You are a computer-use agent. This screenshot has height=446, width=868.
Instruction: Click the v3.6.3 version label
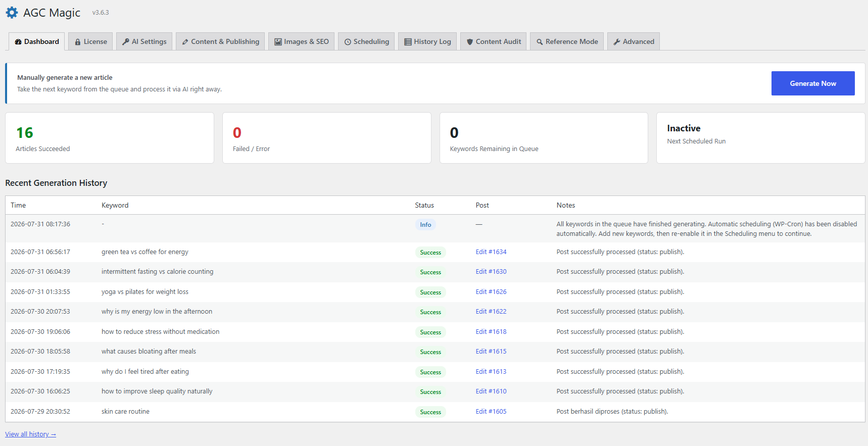pos(101,13)
